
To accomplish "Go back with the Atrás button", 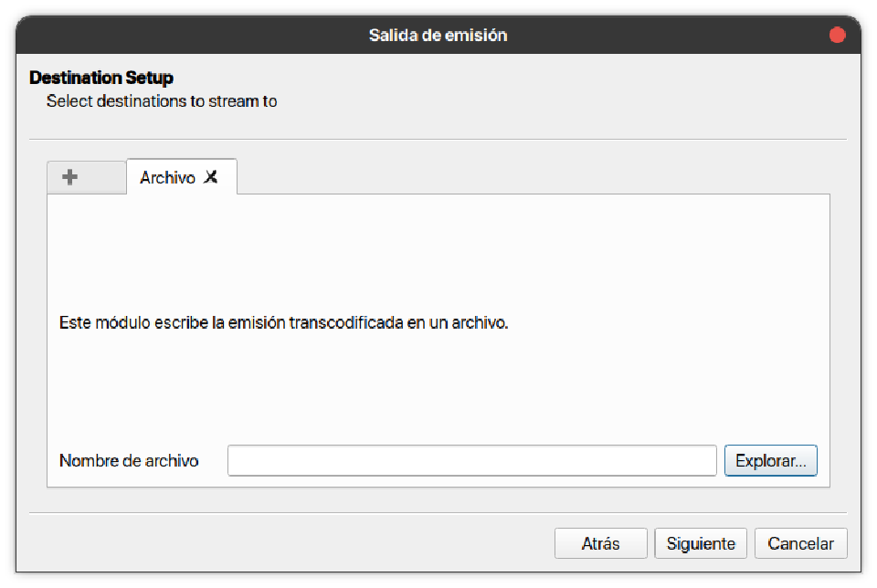I will pyautogui.click(x=600, y=543).
